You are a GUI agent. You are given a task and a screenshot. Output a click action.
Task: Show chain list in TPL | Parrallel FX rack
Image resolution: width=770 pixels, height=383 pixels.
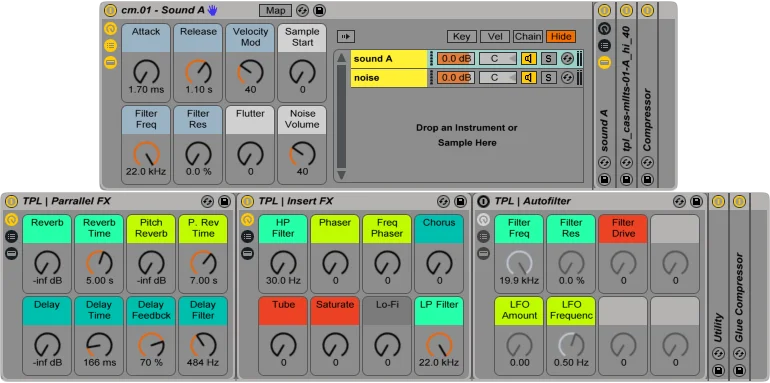[11, 236]
